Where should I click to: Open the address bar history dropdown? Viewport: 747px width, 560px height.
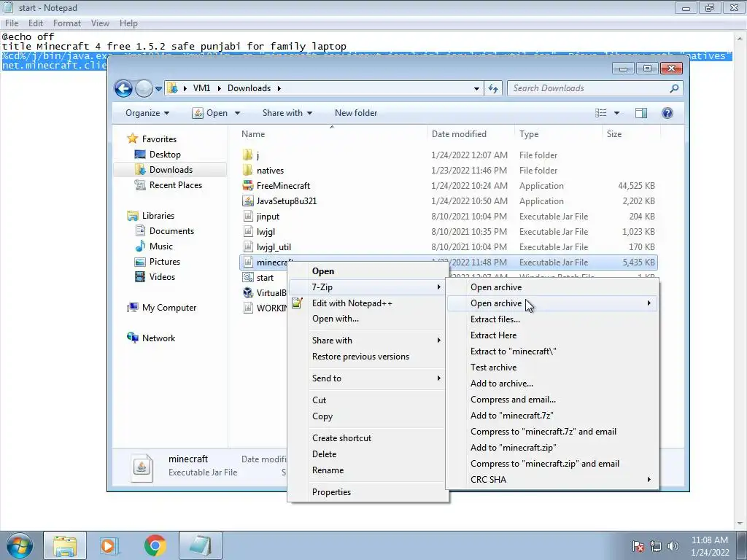(476, 88)
